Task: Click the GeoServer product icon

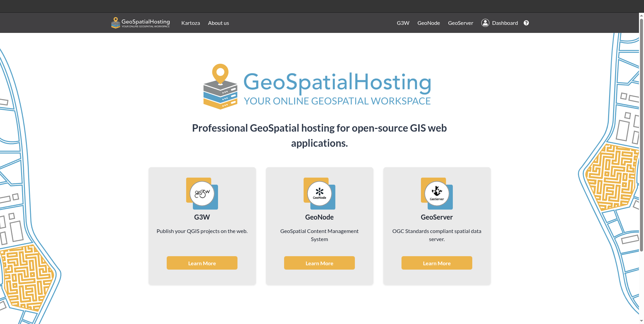Action: click(x=437, y=194)
